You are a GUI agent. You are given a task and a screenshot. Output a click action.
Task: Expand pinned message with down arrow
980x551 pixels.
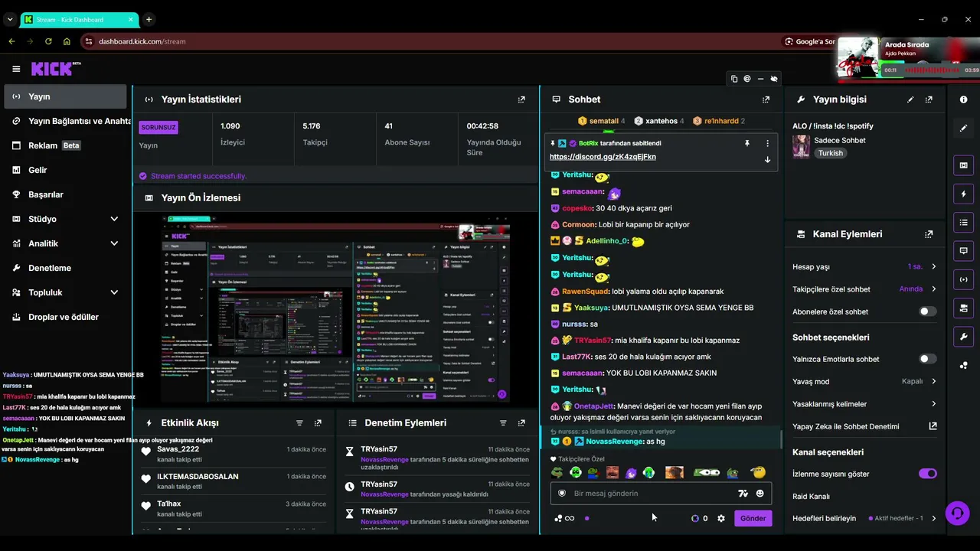click(x=767, y=159)
